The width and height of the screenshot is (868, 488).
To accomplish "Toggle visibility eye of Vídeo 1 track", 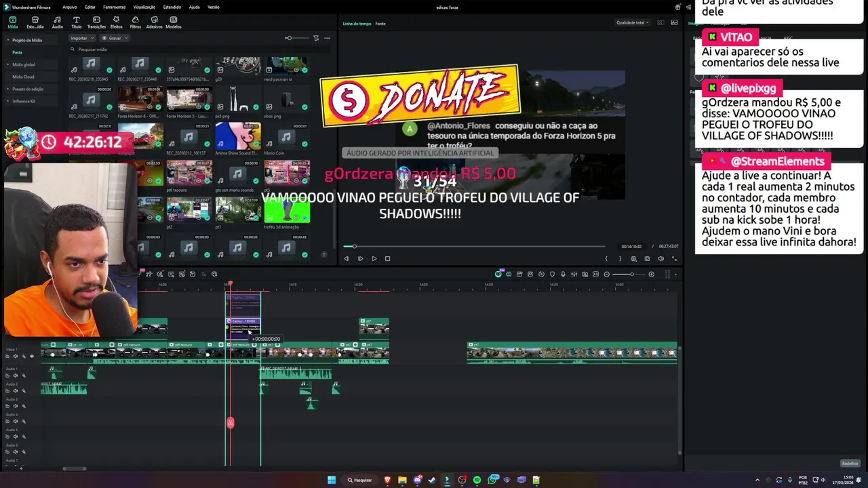I will [31, 356].
